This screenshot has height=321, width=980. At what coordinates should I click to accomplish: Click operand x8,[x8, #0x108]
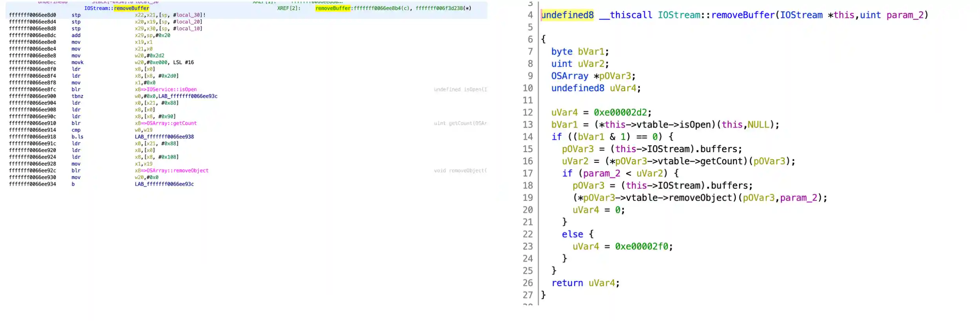[x=157, y=157]
